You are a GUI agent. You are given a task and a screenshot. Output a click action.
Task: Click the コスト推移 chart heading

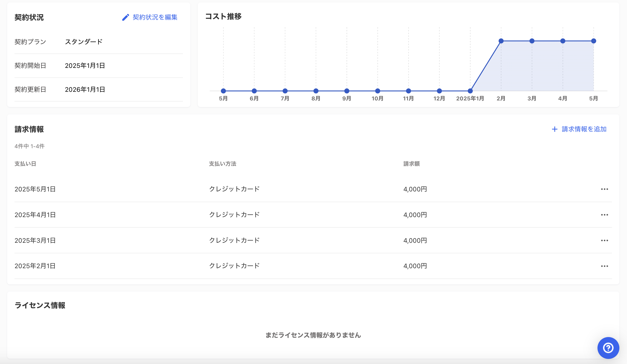tap(223, 16)
